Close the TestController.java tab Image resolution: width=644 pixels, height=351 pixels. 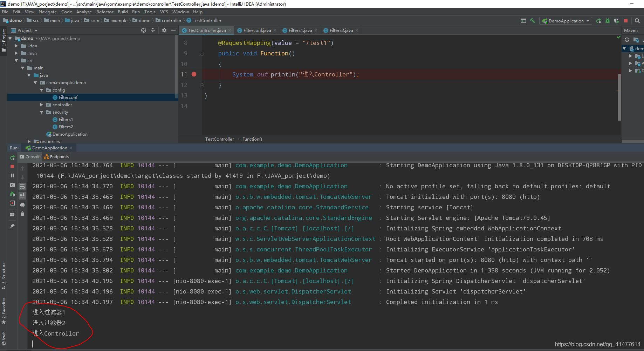(229, 31)
